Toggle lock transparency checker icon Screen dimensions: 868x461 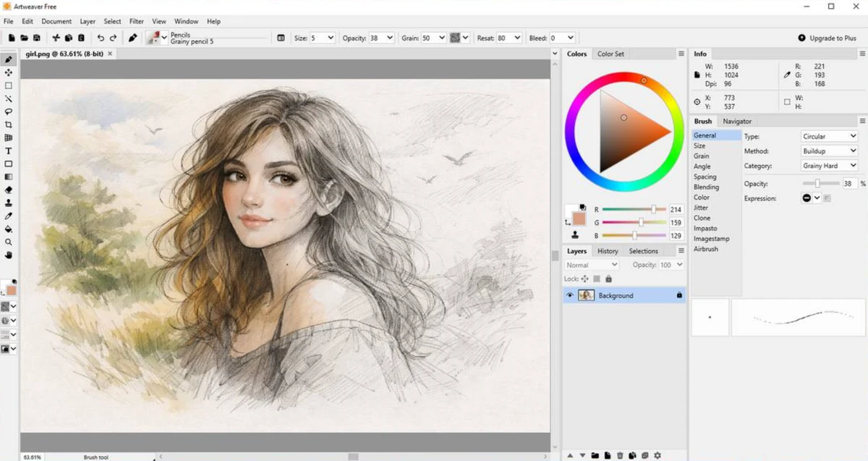click(597, 279)
